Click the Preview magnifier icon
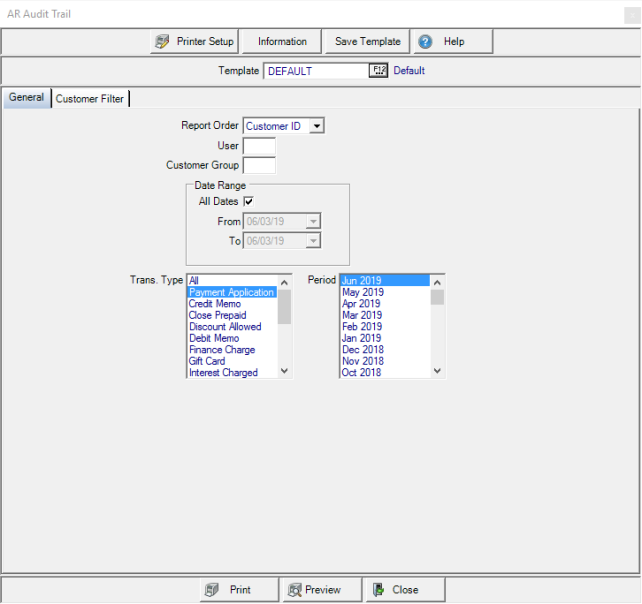 (x=295, y=590)
